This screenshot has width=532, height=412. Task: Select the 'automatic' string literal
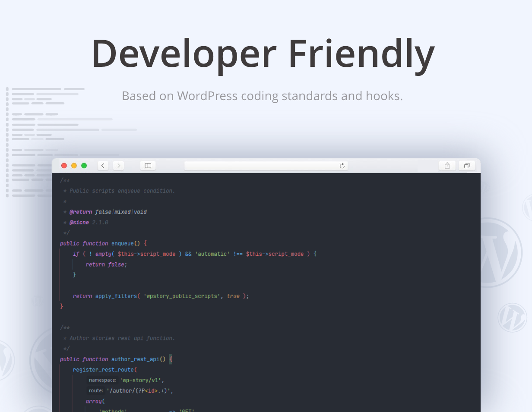212,254
